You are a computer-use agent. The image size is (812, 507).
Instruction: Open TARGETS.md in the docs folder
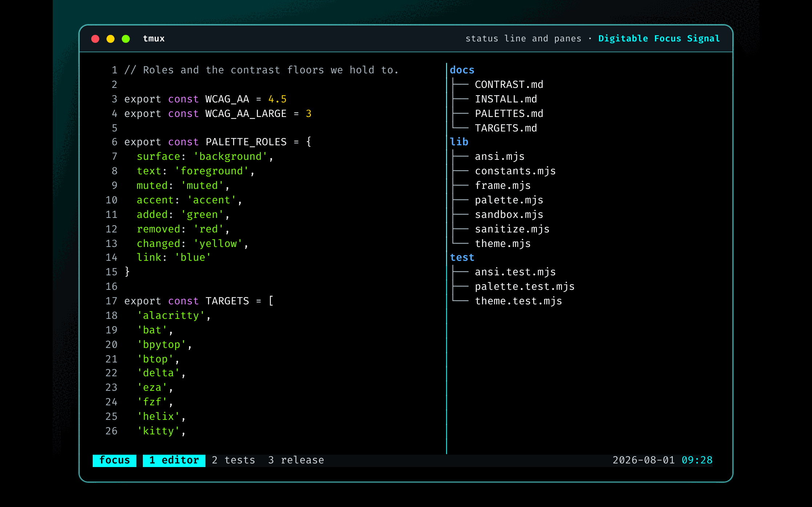tap(506, 128)
